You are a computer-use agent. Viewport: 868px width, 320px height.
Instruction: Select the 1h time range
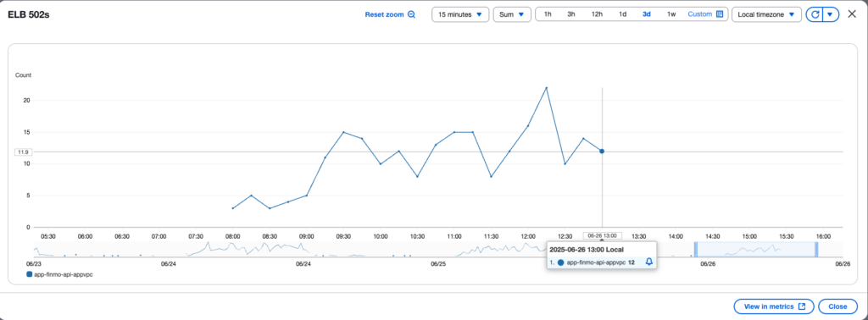[x=548, y=14]
